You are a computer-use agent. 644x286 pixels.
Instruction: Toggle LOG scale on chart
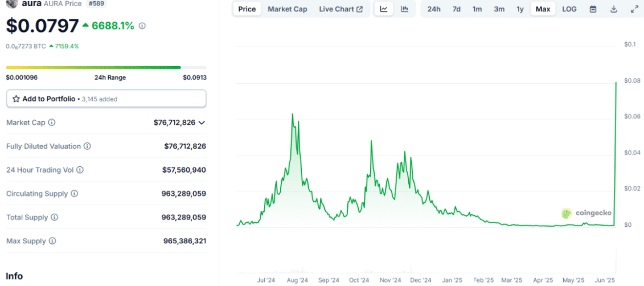coord(569,9)
